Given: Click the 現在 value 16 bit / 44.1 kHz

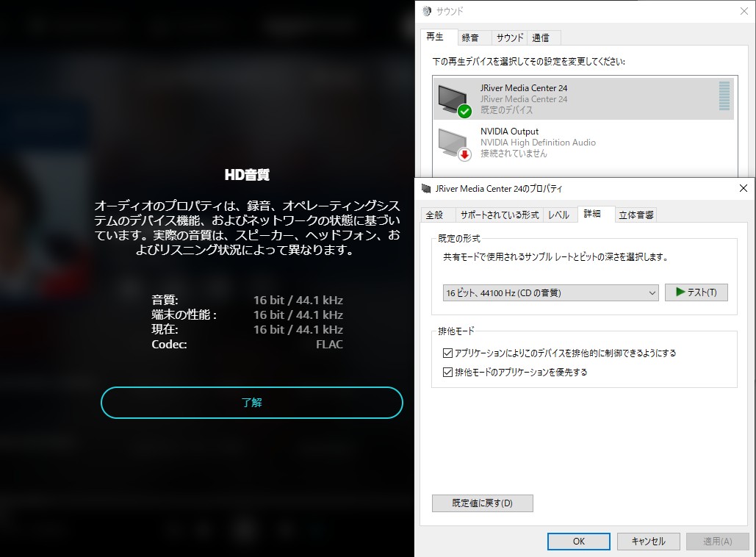Looking at the screenshot, I should (298, 330).
